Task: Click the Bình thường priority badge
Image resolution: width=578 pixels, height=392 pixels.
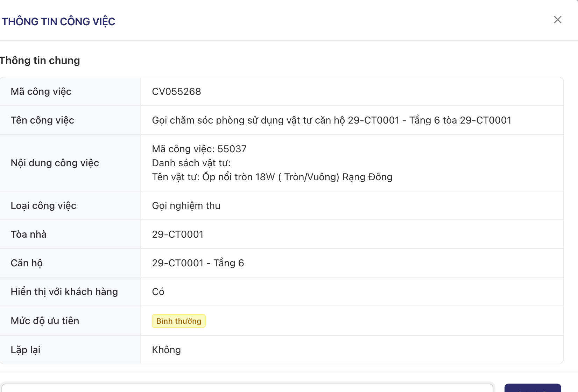Action: [x=178, y=321]
